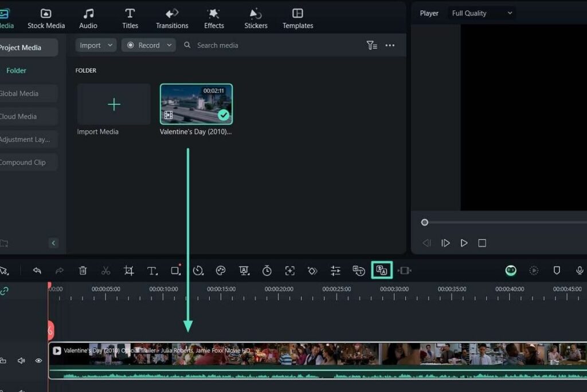Open the AI portrait cutout tool
This screenshot has width=587, height=392.
[x=244, y=271]
